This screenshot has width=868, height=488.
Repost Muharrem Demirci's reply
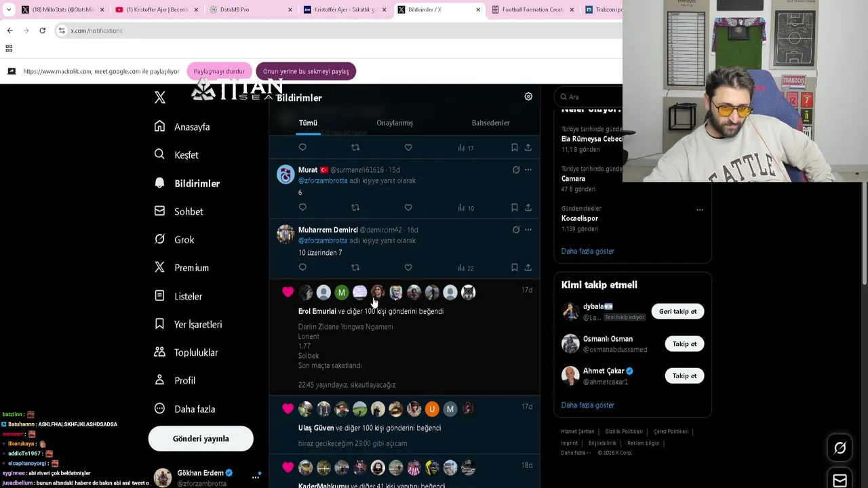point(355,268)
